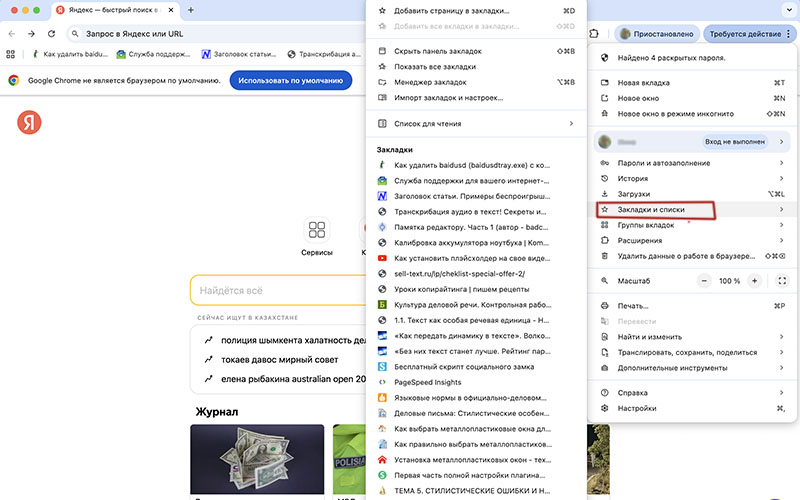800x500 pixels.
Task: Open bookmark Бесплатный скрипт социального замка
Action: (476, 367)
